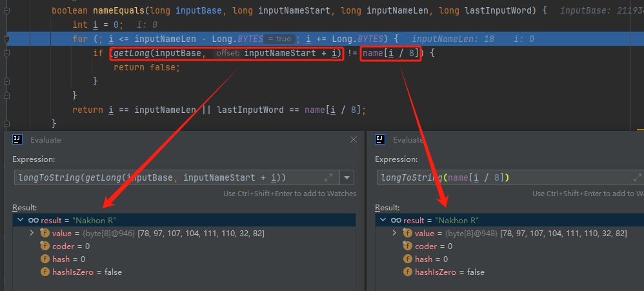Click the right dialog "Result:" label
The width and height of the screenshot is (644, 291).
click(x=387, y=207)
